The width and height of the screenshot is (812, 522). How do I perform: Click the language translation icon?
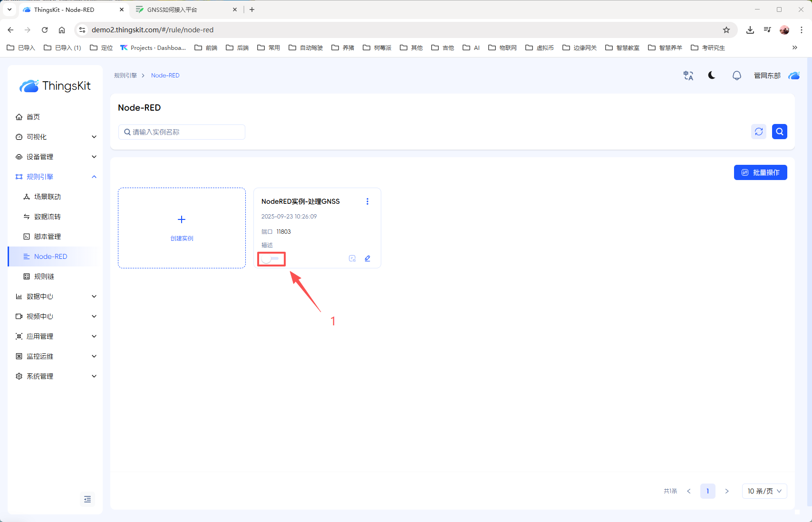pyautogui.click(x=688, y=76)
